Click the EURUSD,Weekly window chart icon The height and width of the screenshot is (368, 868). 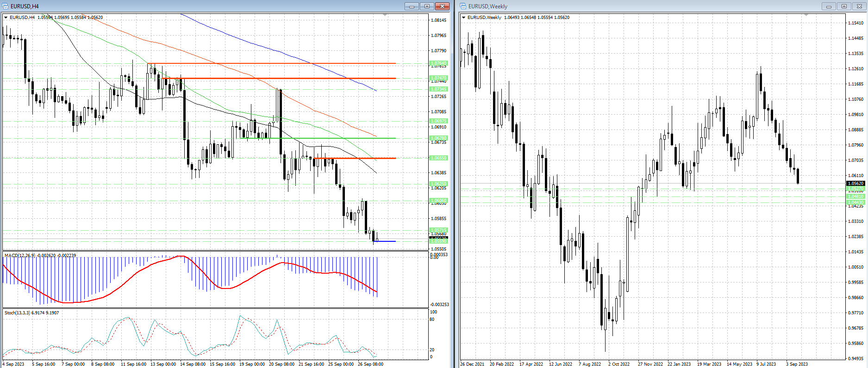pyautogui.click(x=463, y=6)
